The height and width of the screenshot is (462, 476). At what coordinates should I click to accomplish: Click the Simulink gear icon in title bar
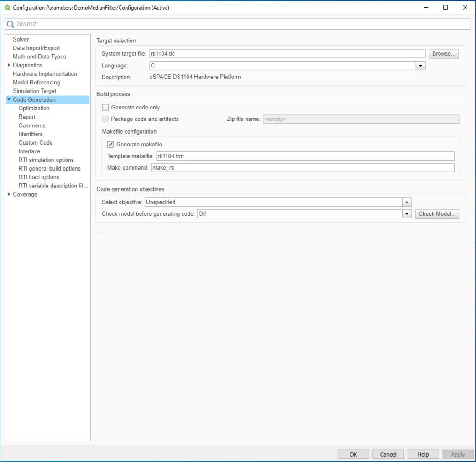pos(7,7)
